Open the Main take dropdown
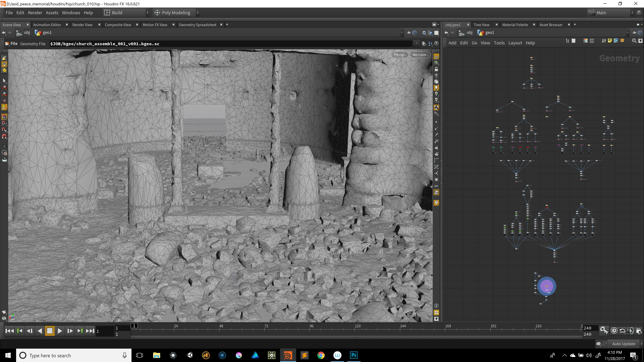The width and height of the screenshot is (644, 362). coord(611,13)
